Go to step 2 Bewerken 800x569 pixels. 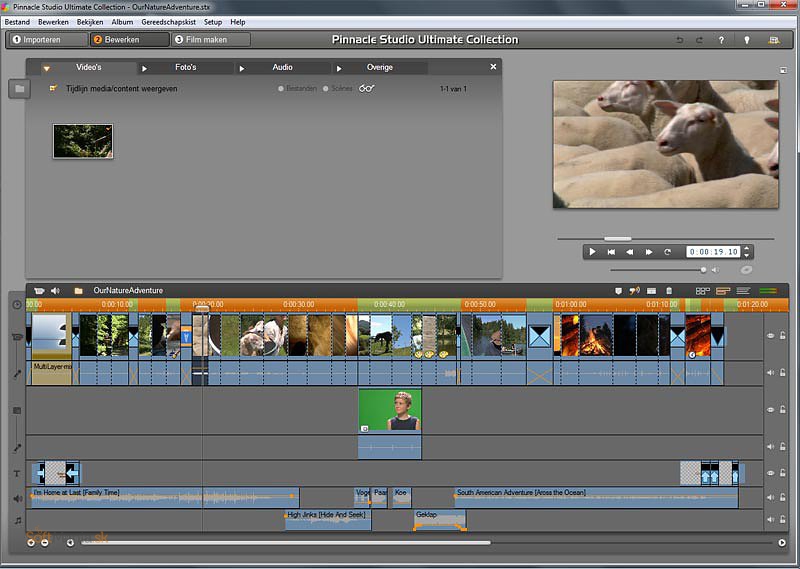point(130,40)
